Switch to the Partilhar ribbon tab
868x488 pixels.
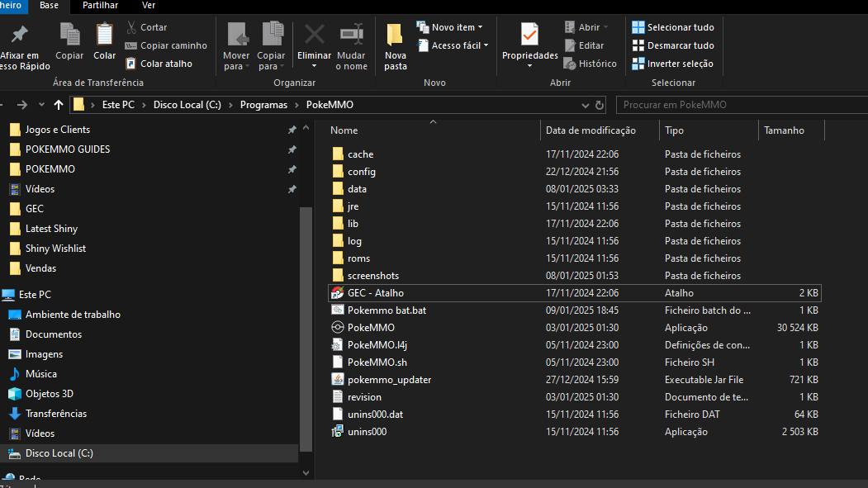click(100, 6)
